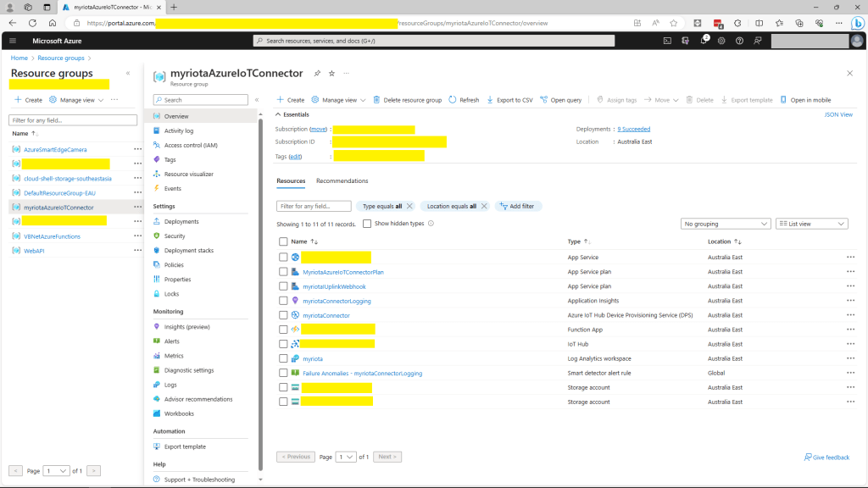Image resolution: width=868 pixels, height=488 pixels.
Task: Click Delete resource group button
Action: point(408,100)
